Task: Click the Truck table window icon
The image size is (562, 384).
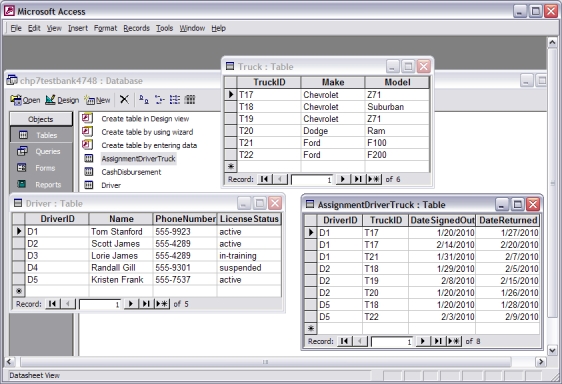Action: [230, 66]
